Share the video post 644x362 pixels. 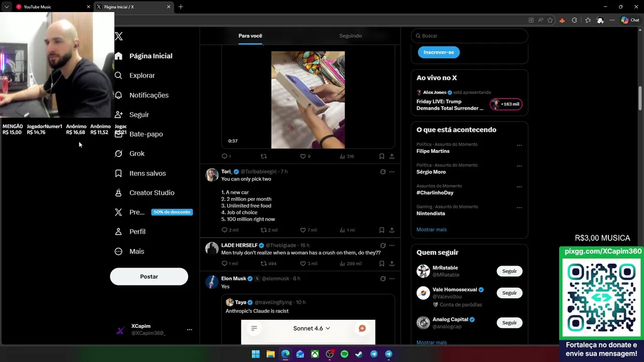[391, 156]
